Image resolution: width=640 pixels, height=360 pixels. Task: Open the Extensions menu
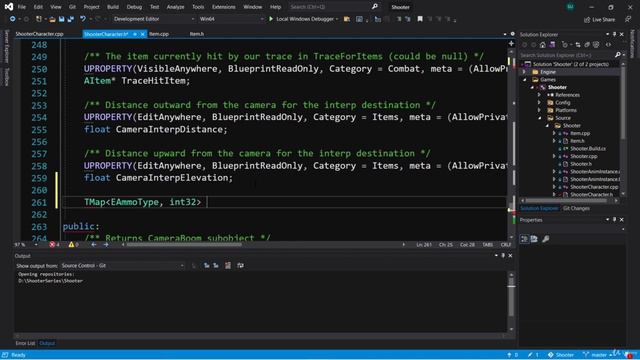224,7
